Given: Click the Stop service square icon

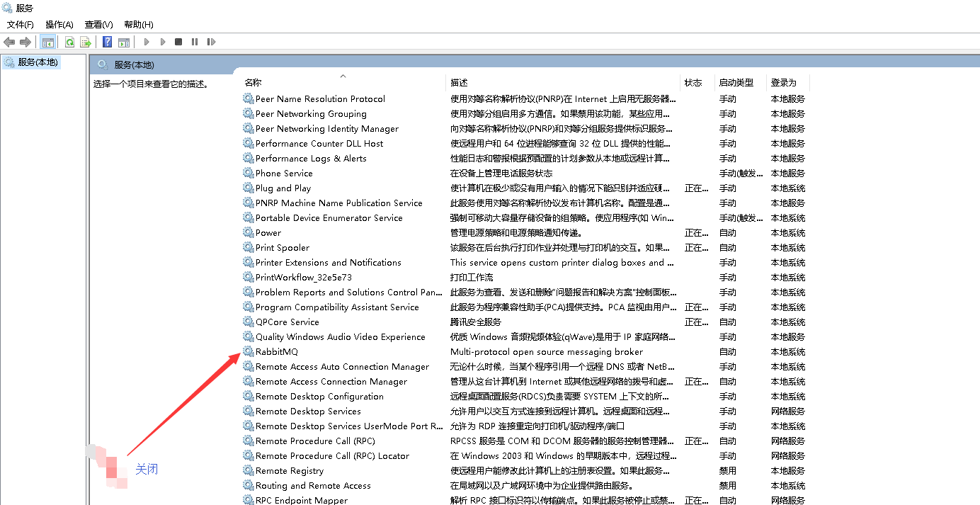Looking at the screenshot, I should (x=178, y=42).
